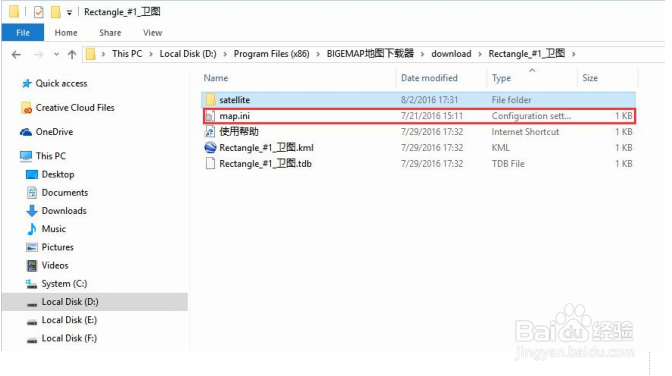Open Creative Cloud Files in the sidebar
Viewport: 672px width, 376px height.
(x=75, y=108)
